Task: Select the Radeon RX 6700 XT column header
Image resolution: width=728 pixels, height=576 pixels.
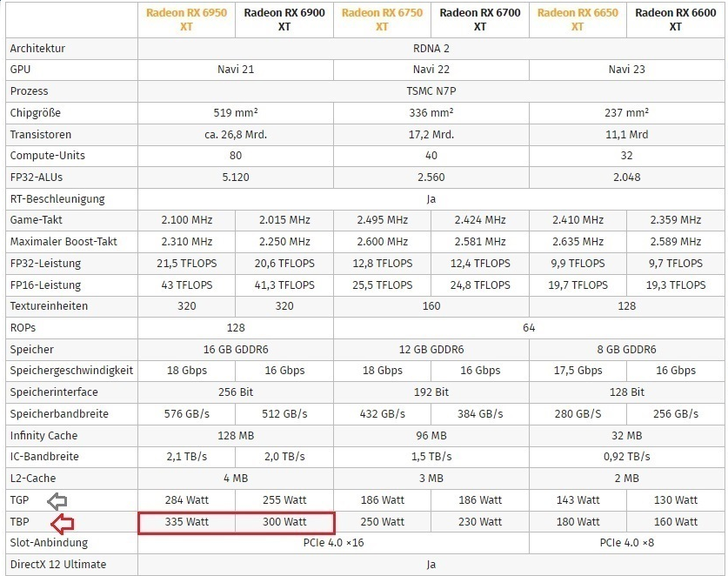Action: 480,19
